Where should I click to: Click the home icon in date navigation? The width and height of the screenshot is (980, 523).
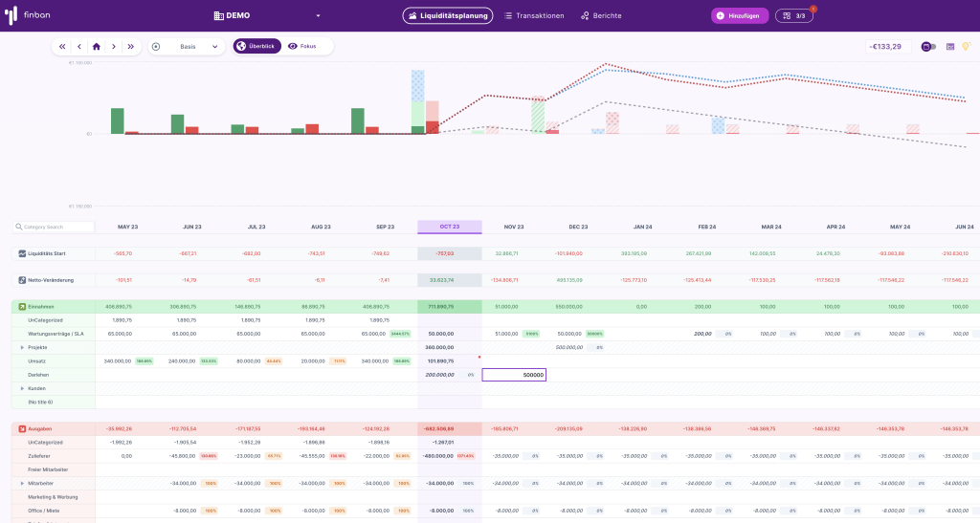click(x=96, y=46)
